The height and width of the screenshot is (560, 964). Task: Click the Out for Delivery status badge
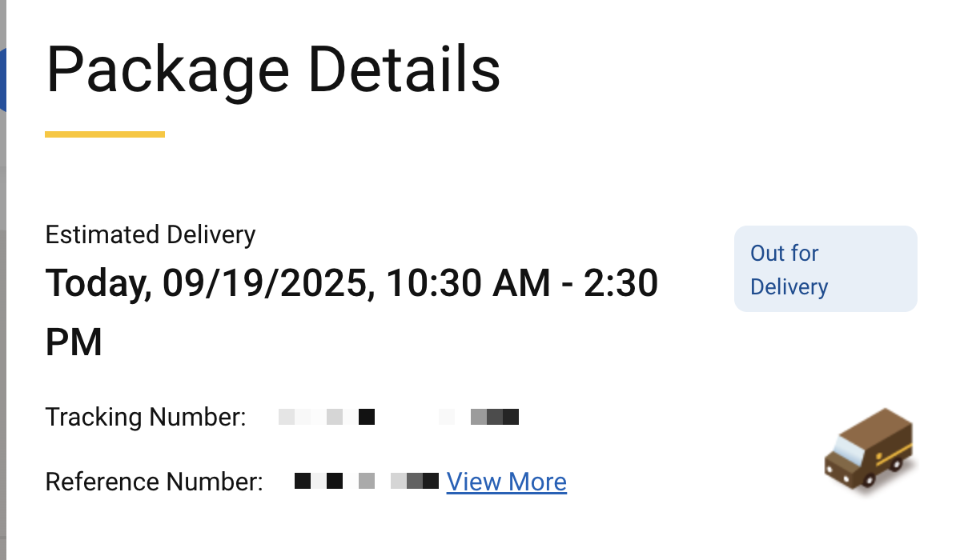tap(825, 269)
